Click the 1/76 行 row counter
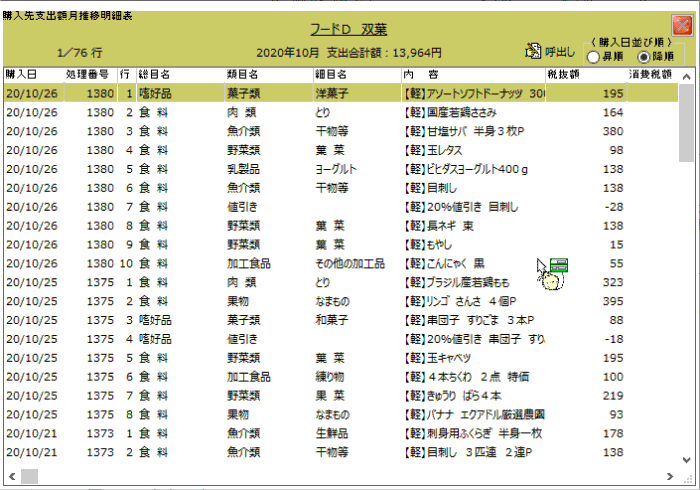 pos(80,53)
